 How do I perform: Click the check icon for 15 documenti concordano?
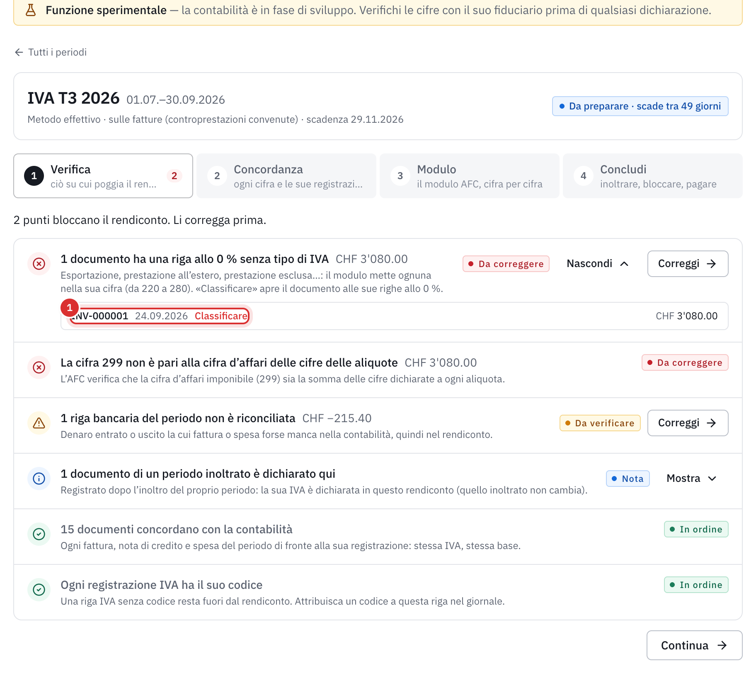(x=39, y=534)
